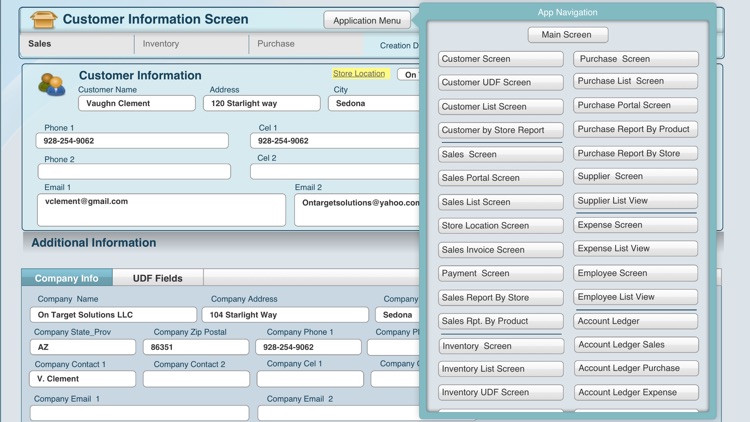Click the Customer Name input field

137,103
